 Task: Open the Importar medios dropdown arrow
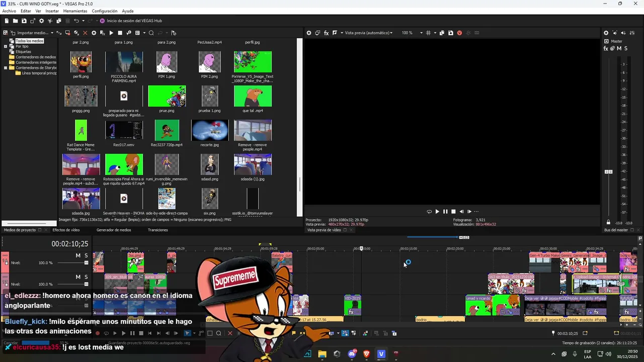coord(52,33)
